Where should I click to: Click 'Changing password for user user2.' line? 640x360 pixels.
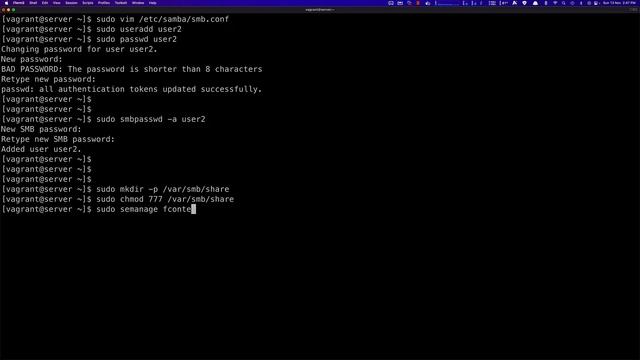click(x=79, y=49)
